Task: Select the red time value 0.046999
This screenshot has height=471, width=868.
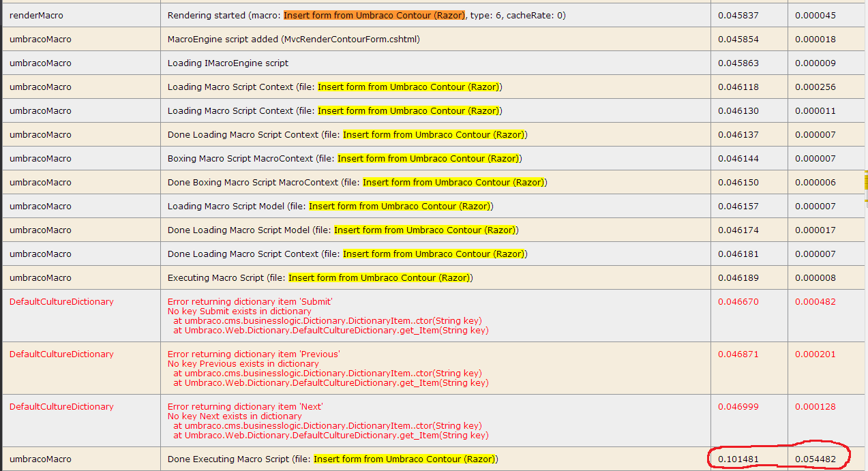Action: click(738, 406)
